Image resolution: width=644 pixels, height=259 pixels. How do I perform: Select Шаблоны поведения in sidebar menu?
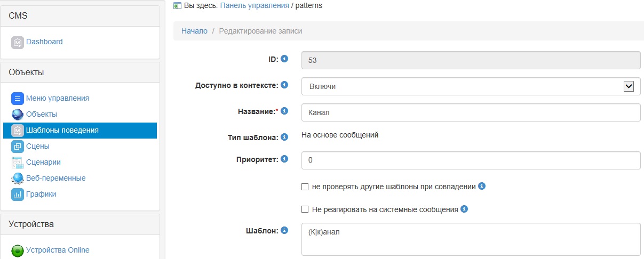(62, 130)
